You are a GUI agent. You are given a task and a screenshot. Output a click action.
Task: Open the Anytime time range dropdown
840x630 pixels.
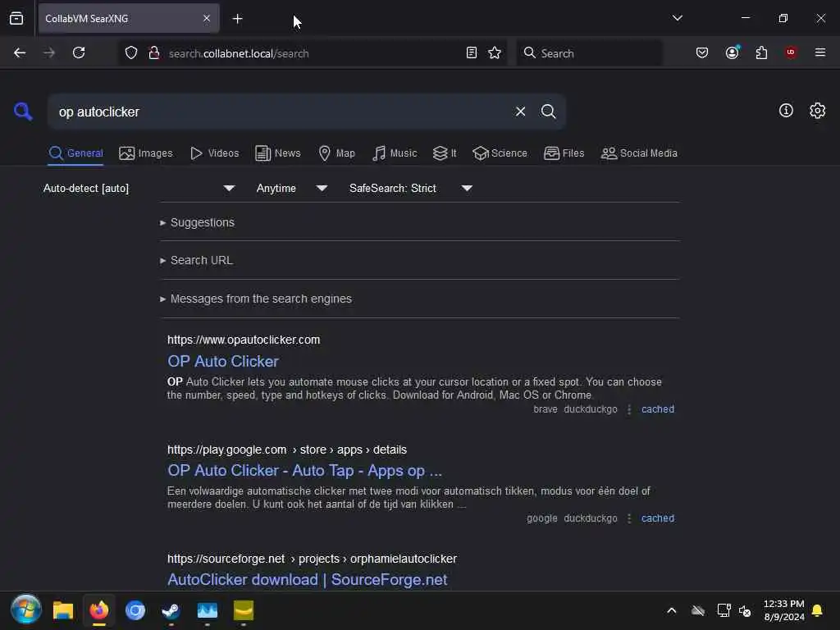[x=291, y=188]
